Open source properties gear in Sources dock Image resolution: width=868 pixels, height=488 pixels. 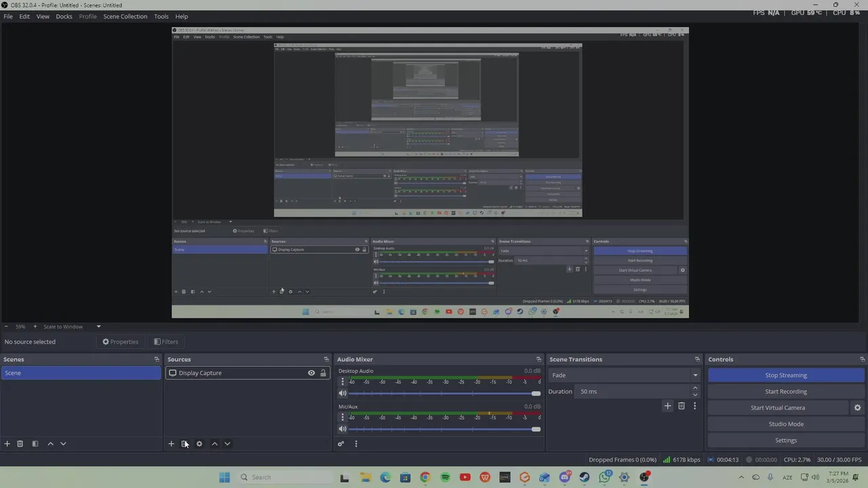pos(199,444)
